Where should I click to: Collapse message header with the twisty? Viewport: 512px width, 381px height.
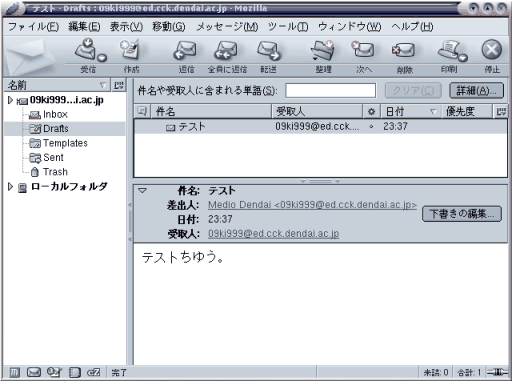click(142, 191)
